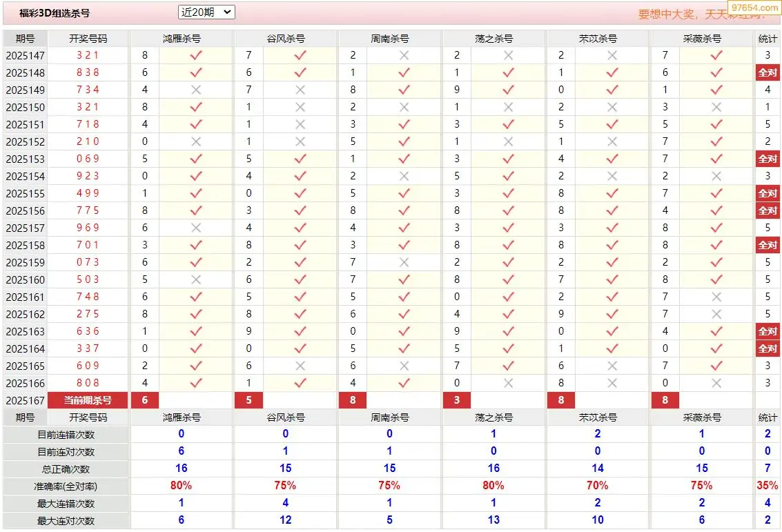The image size is (782, 532).
Task: Click draw numbers 4 9 9 in row 2025155
Action: click(x=88, y=193)
